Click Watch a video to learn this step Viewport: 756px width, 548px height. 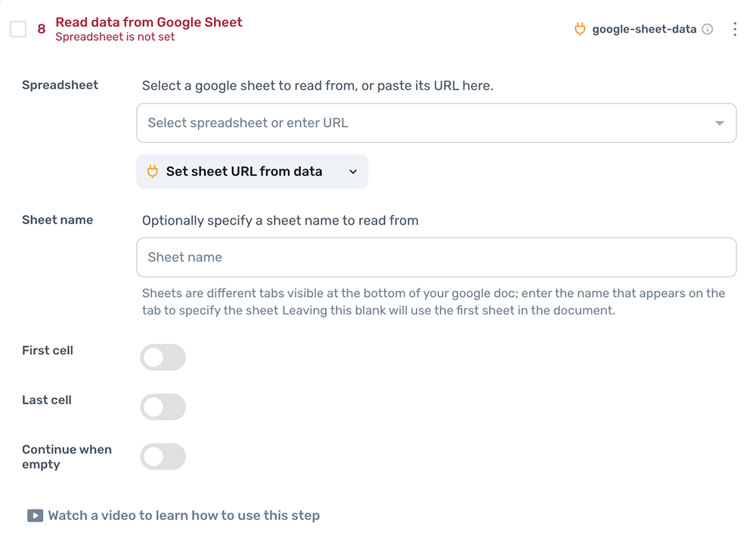184,515
